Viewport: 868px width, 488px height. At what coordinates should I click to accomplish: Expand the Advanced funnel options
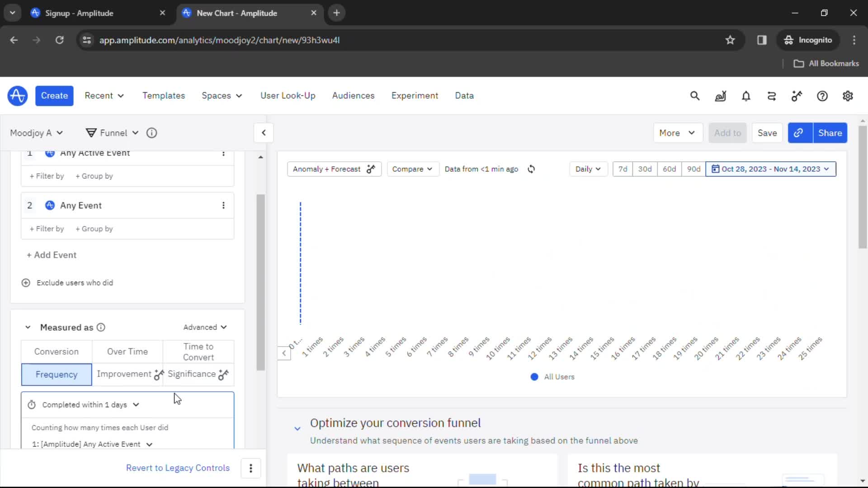pos(204,327)
